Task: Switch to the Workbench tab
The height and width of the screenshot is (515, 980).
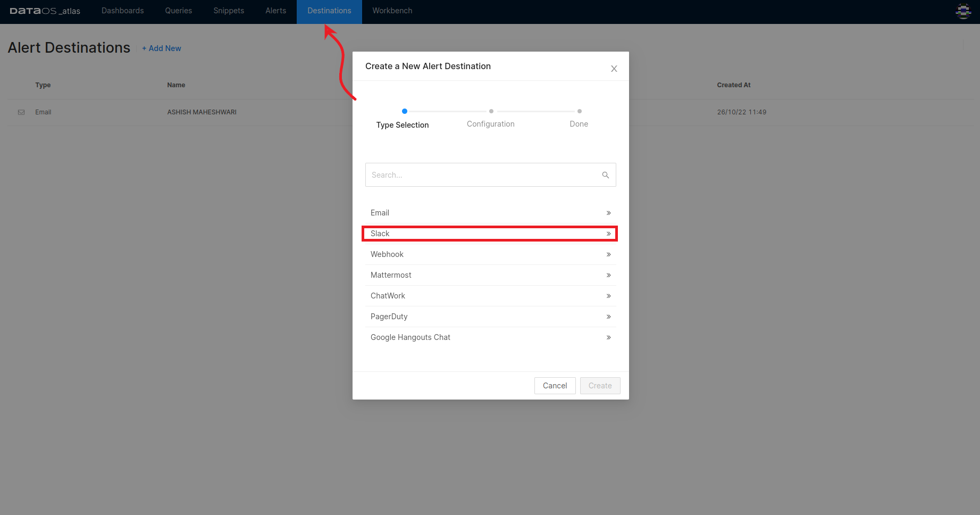Action: click(392, 11)
